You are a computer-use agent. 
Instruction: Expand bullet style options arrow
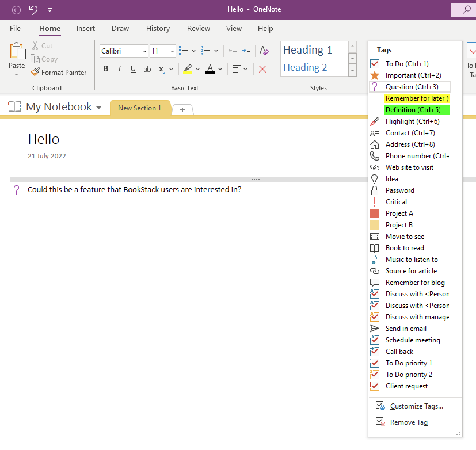[193, 51]
